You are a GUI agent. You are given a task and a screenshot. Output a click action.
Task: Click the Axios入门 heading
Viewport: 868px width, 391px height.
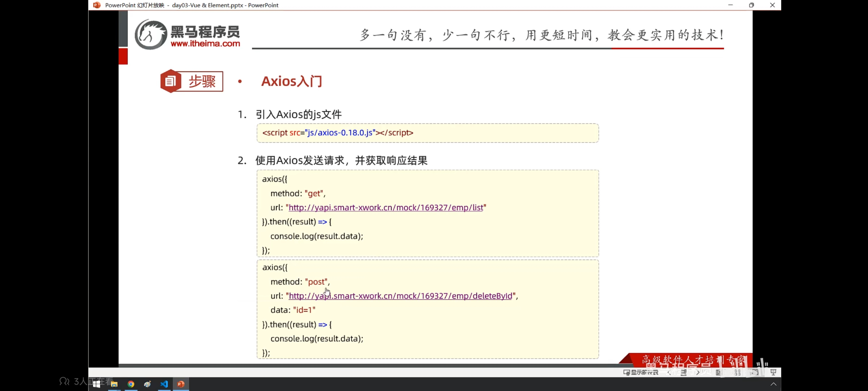pos(292,81)
